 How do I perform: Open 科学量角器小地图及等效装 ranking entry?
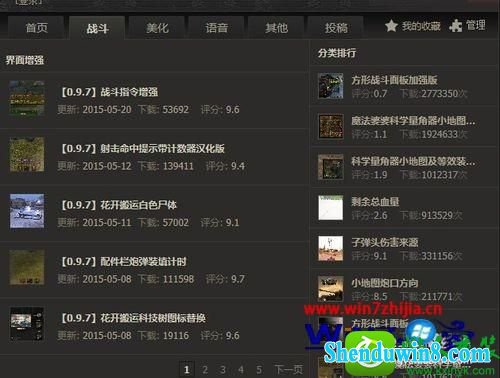click(x=413, y=161)
